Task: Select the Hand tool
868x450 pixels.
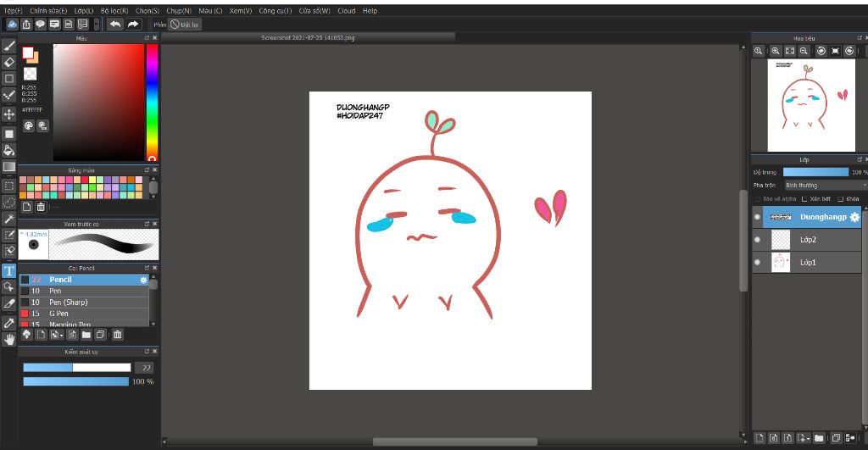Action: coord(8,339)
